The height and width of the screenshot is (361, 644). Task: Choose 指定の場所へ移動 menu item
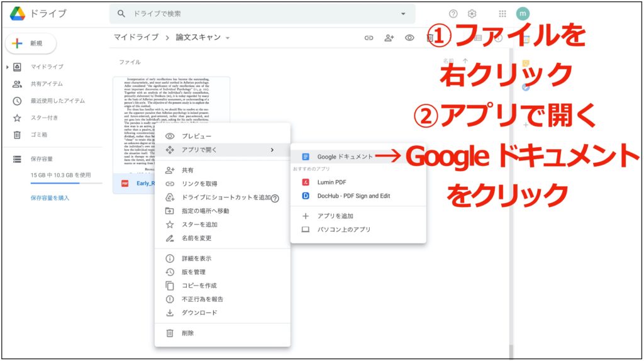pyautogui.click(x=222, y=211)
